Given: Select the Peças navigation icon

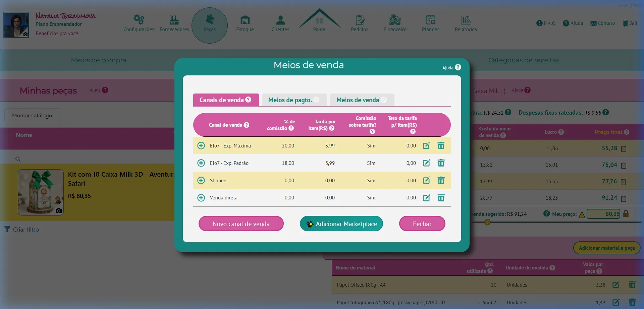Looking at the screenshot, I should point(210,21).
